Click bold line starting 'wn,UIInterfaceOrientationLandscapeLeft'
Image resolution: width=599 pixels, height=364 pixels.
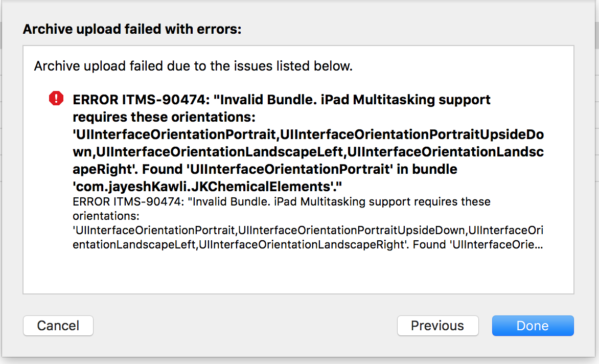click(308, 152)
